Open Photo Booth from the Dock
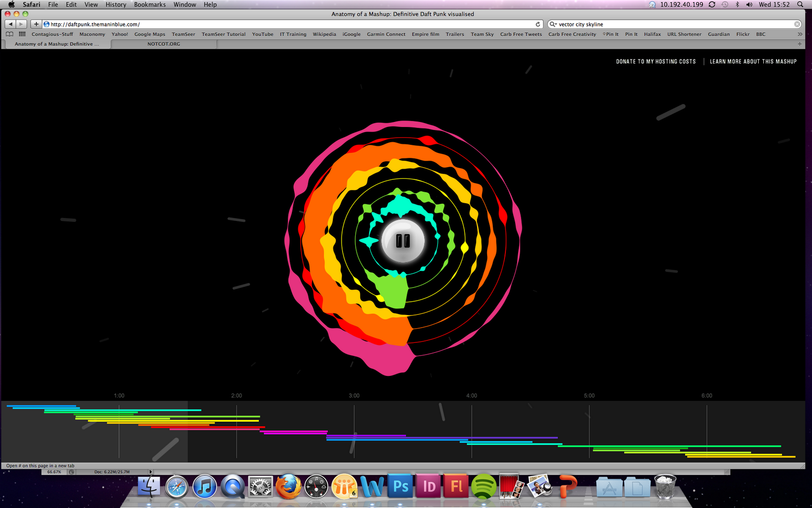Viewport: 812px width, 508px height. [512, 487]
